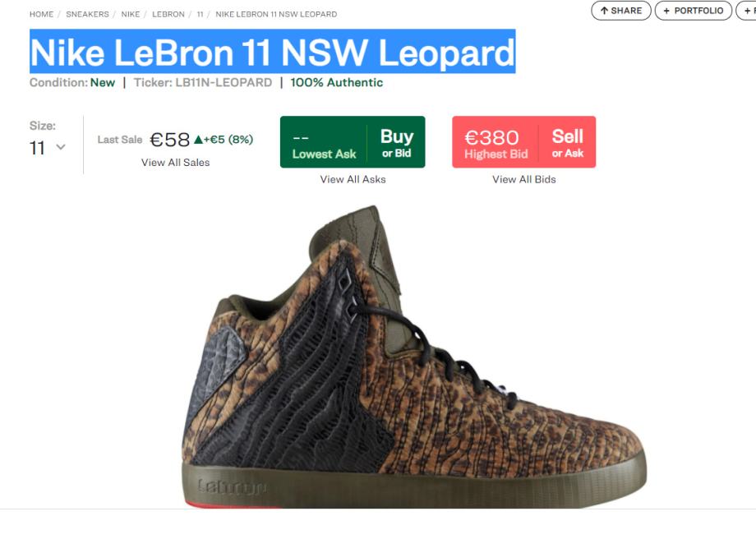
Task: View All Sales link
Action: (x=176, y=163)
